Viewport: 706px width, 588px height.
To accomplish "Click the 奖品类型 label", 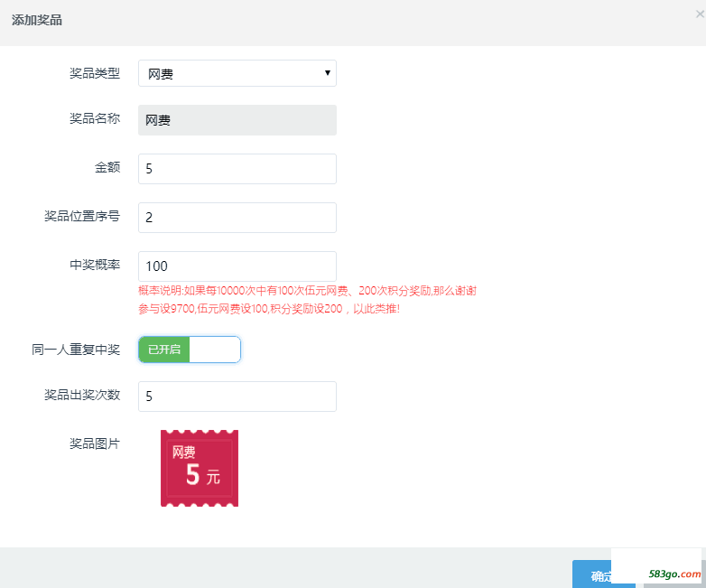I will click(95, 73).
